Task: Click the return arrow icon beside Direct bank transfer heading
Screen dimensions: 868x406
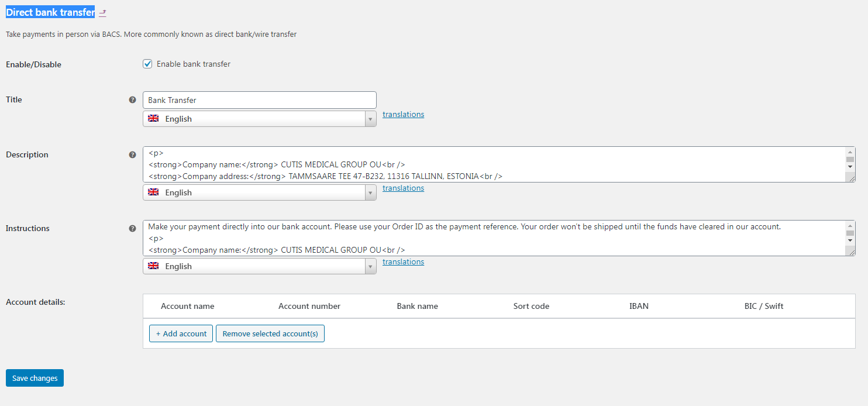Action: pos(103,13)
